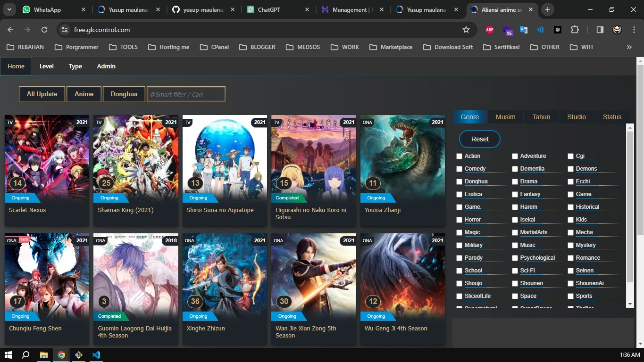Open Visual Studio Code from the taskbar

click(x=96, y=355)
